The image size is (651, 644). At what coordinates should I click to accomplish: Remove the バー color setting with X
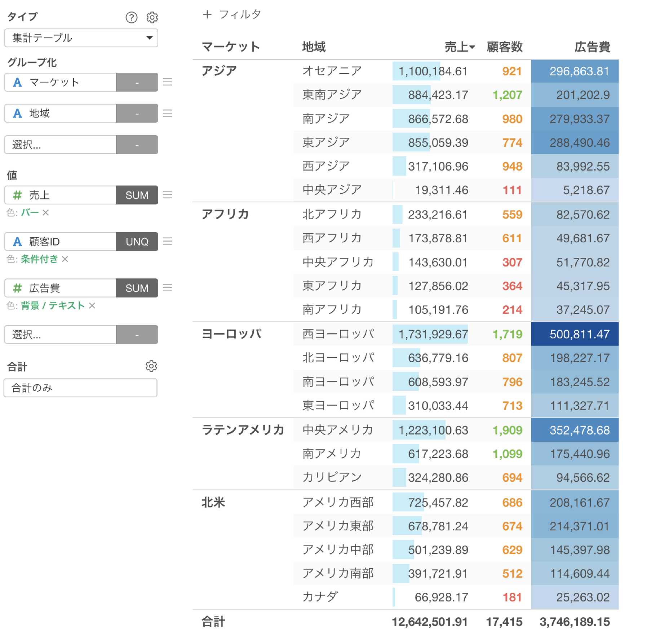pos(45,213)
